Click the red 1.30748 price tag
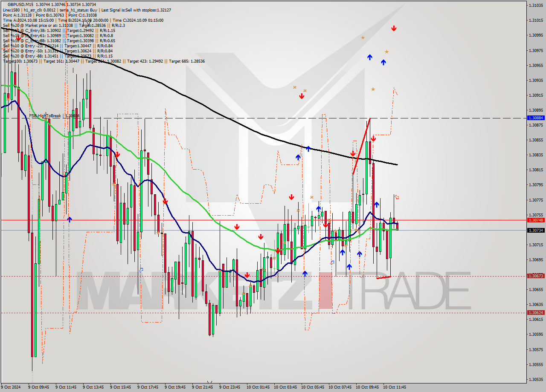Screen dimensions: 546x392 point(536,220)
